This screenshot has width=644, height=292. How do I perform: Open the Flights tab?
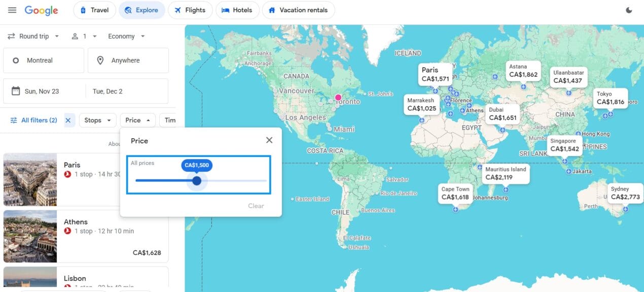[190, 10]
